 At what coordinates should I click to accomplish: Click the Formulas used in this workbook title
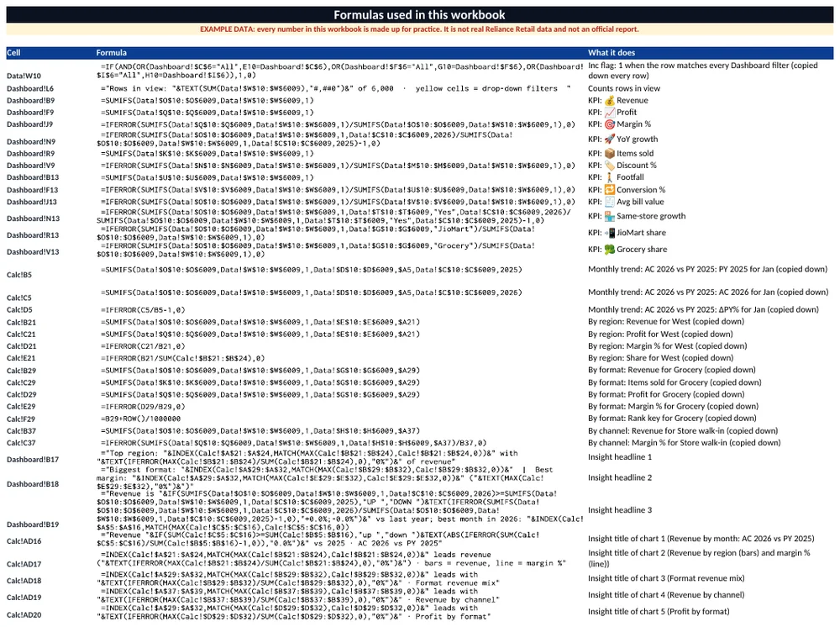(x=419, y=15)
